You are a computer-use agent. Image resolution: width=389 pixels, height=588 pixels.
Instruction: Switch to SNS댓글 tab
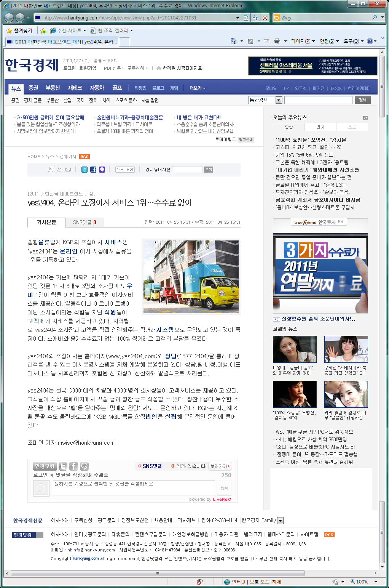84,222
